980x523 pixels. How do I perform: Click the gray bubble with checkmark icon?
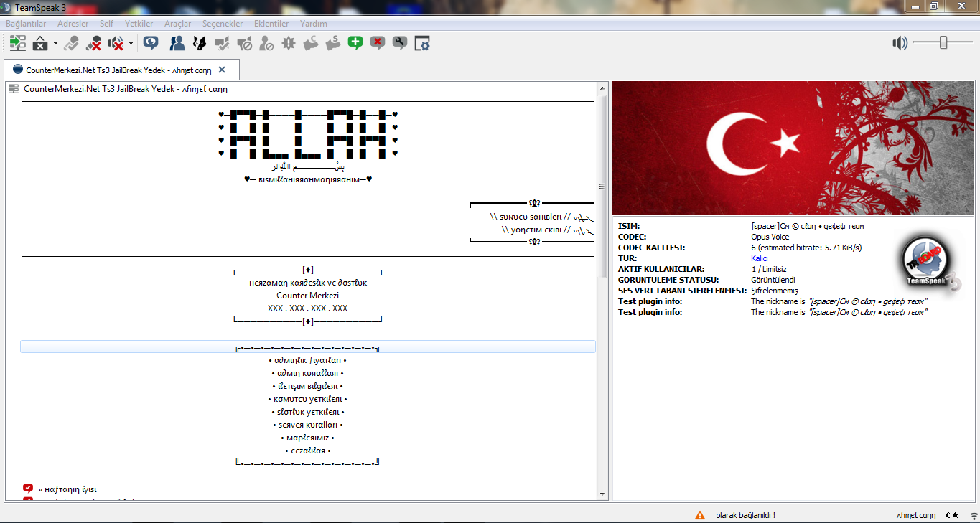pyautogui.click(x=222, y=43)
